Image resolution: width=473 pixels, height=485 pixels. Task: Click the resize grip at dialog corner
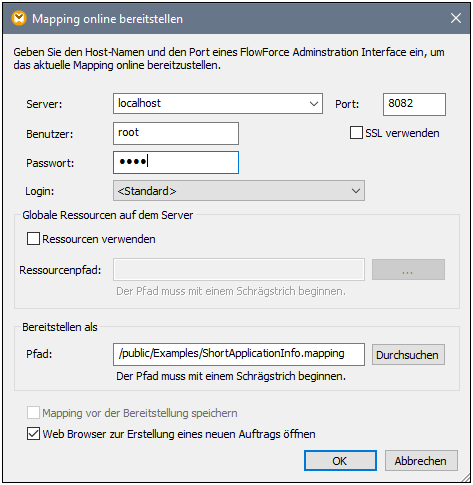click(465, 477)
